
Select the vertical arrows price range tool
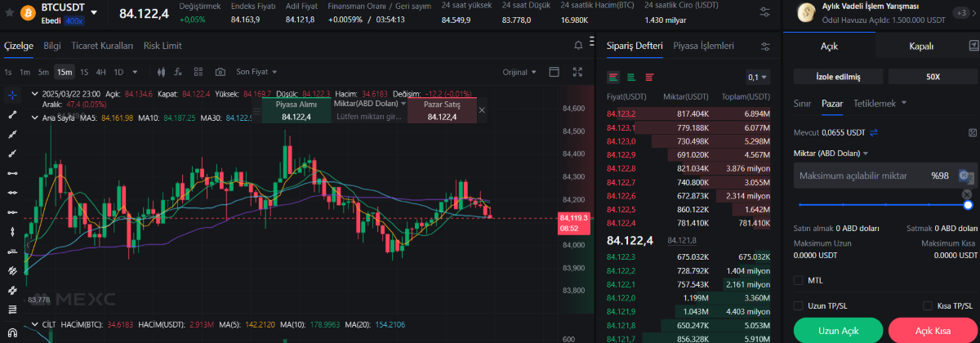click(12, 232)
